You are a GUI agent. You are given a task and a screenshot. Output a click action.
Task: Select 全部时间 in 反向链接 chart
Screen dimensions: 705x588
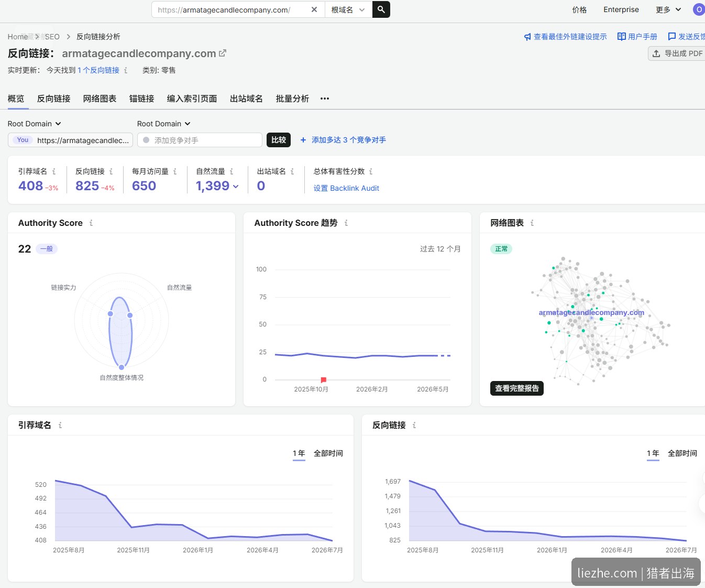(x=682, y=453)
